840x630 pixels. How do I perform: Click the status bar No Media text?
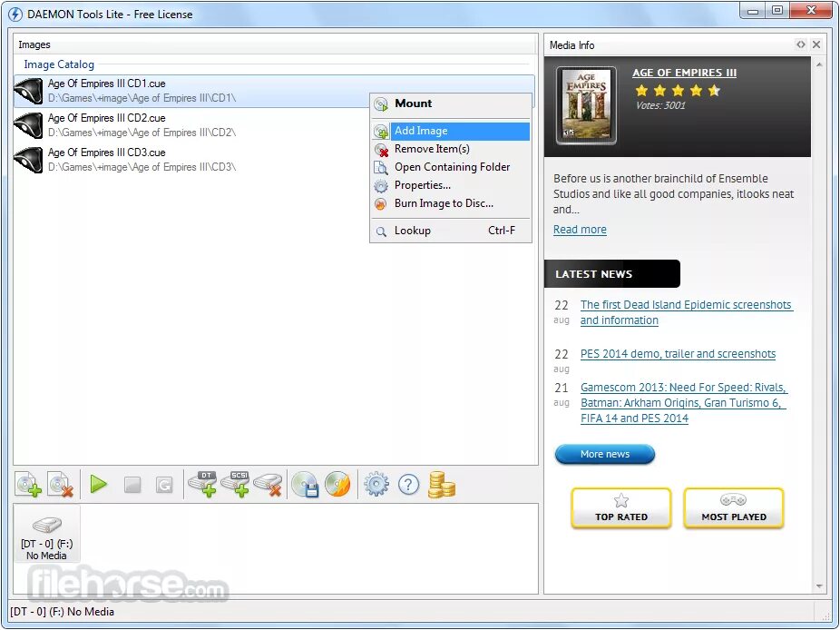click(x=63, y=612)
